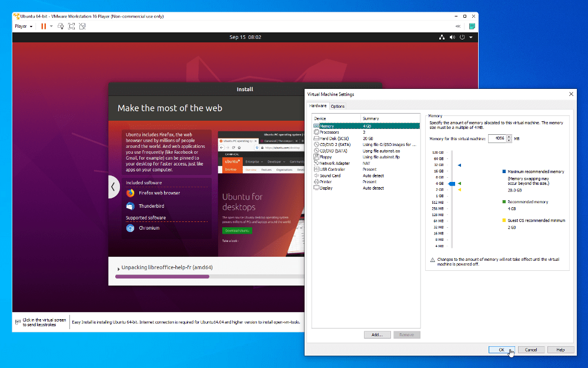Confirm settings with the OK button
The width and height of the screenshot is (588, 368).
[501, 349]
